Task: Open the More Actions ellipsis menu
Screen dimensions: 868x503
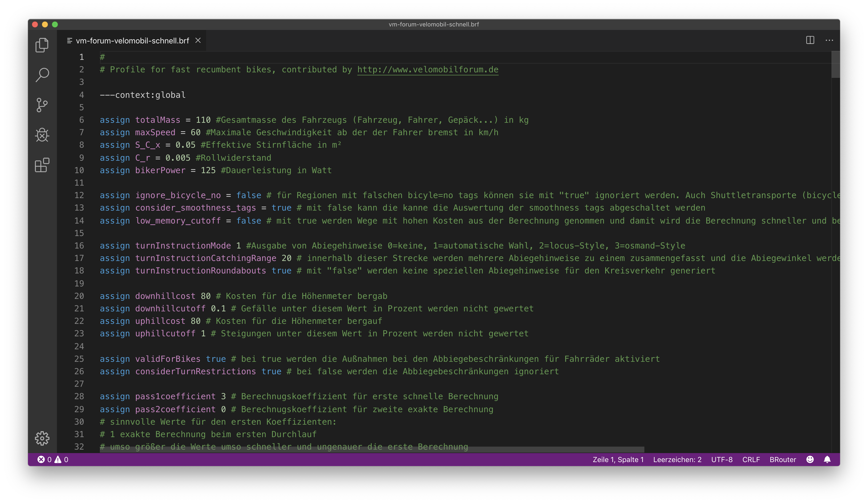Action: coord(829,40)
